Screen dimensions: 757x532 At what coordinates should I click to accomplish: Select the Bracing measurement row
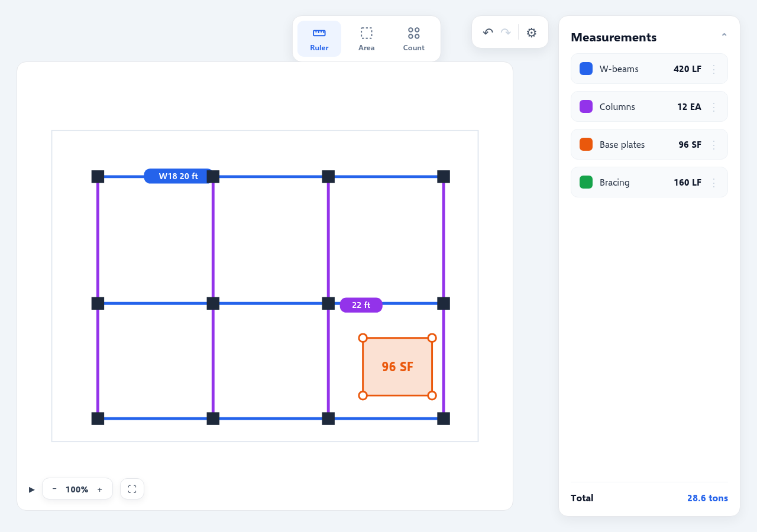[x=649, y=182]
